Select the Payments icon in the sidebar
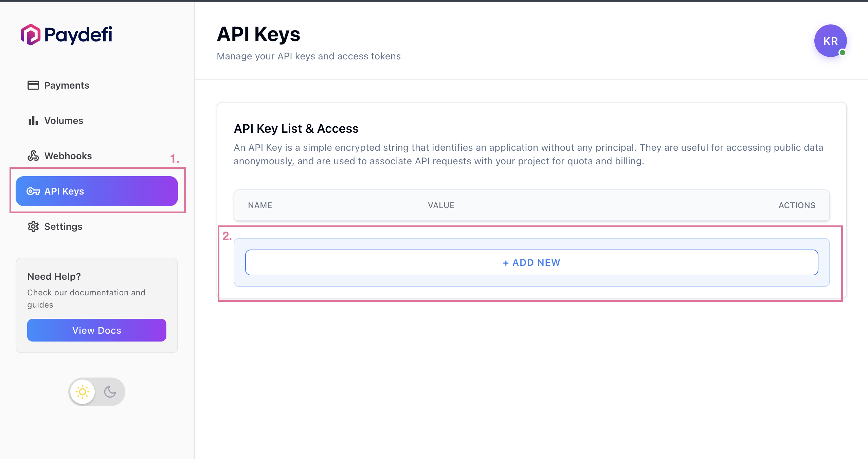 33,85
